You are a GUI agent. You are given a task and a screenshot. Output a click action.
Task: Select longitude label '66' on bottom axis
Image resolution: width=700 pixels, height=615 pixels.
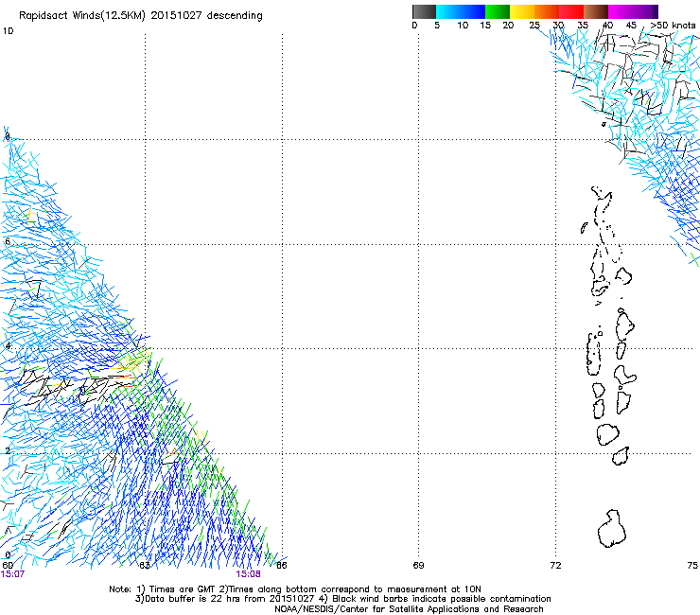coord(282,566)
